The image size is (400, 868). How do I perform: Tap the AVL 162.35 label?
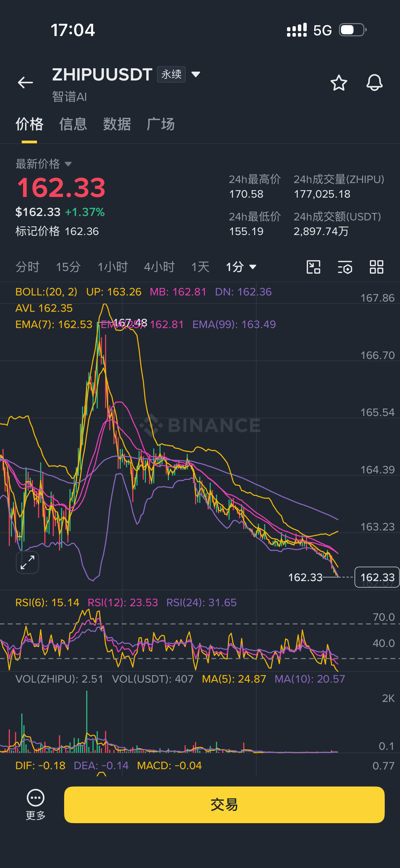pyautogui.click(x=44, y=308)
